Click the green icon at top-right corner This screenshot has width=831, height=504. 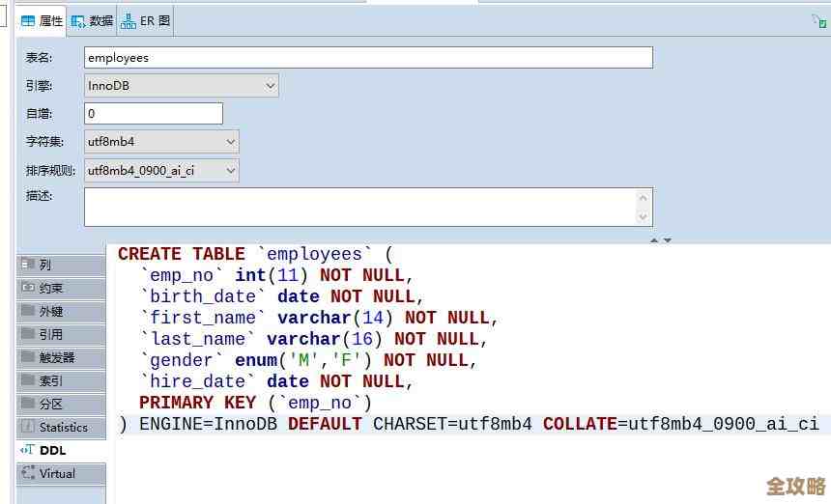tap(818, 20)
